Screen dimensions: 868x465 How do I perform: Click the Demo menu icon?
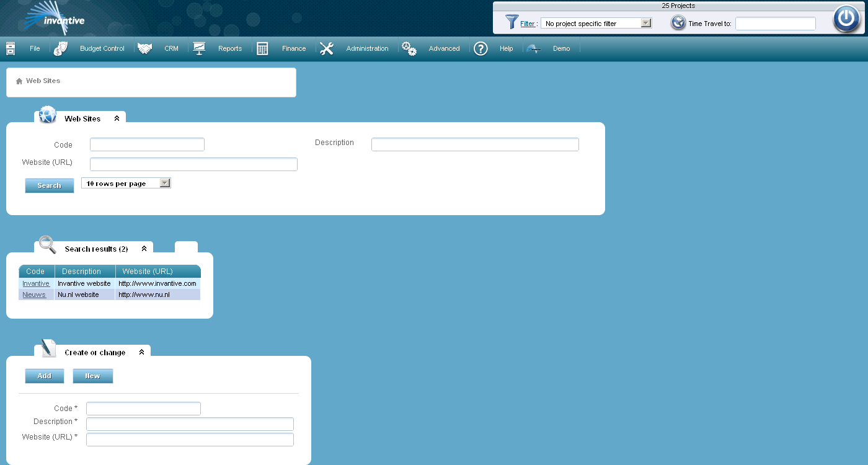[x=534, y=49]
